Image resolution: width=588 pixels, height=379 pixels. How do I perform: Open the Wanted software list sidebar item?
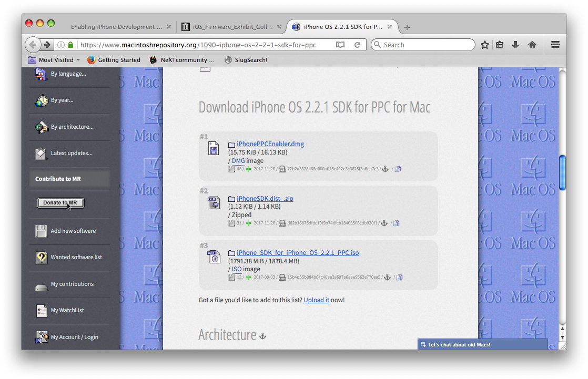point(76,258)
